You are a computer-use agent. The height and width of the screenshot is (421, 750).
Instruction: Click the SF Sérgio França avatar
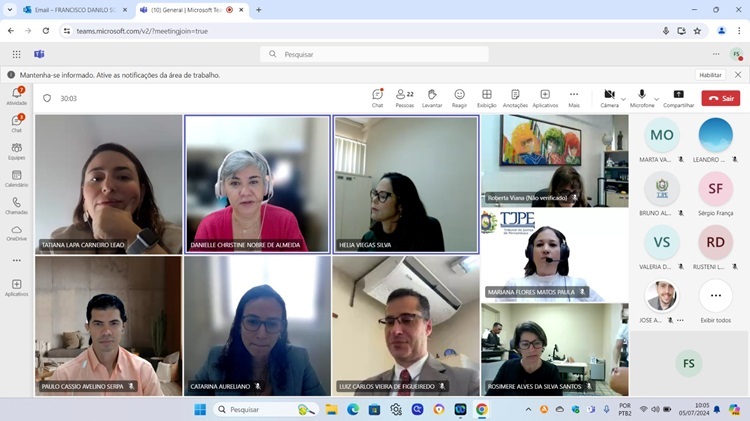tap(716, 188)
